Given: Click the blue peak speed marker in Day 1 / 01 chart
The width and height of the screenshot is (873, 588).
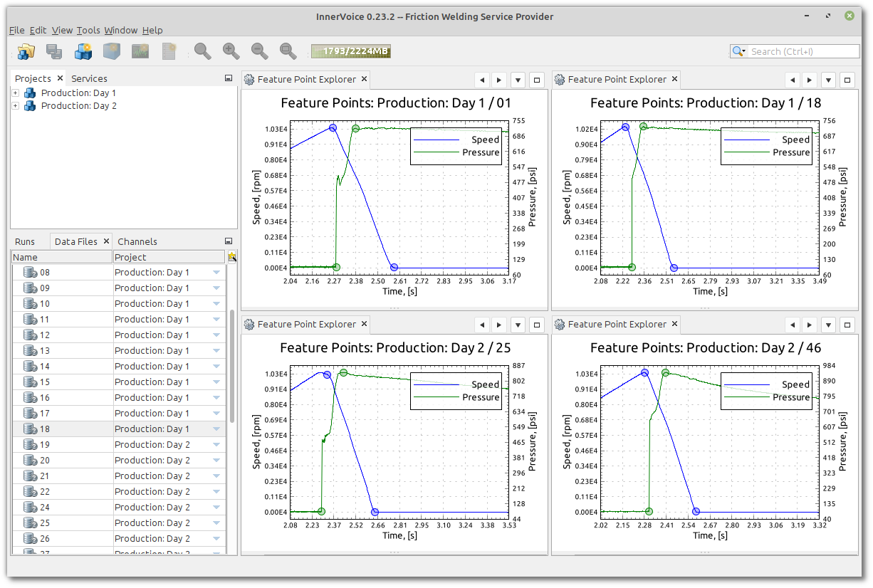Looking at the screenshot, I should point(333,128).
